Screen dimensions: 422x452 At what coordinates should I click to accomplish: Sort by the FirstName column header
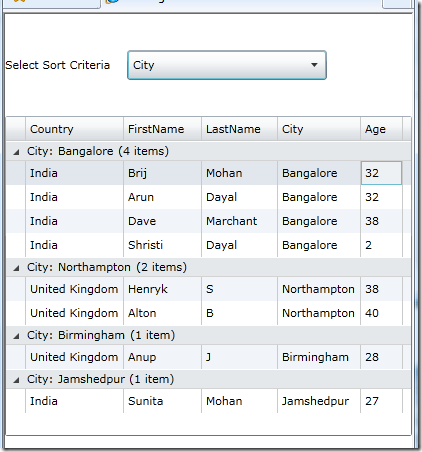point(162,129)
